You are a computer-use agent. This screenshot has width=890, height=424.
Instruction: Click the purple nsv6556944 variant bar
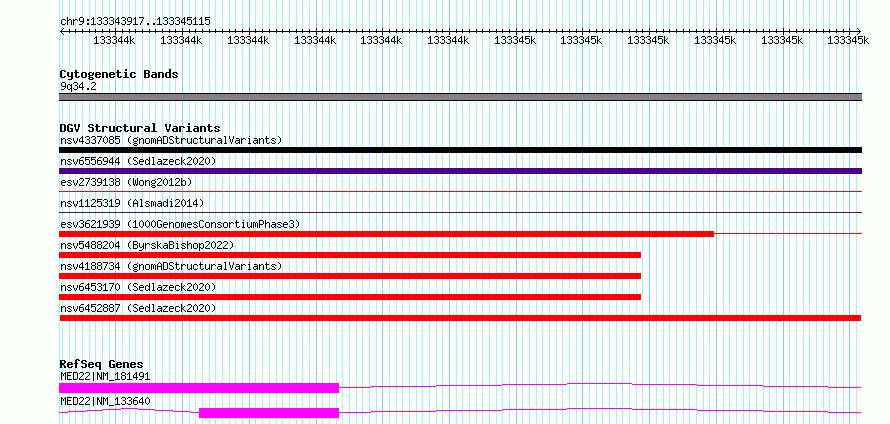pyautogui.click(x=460, y=171)
